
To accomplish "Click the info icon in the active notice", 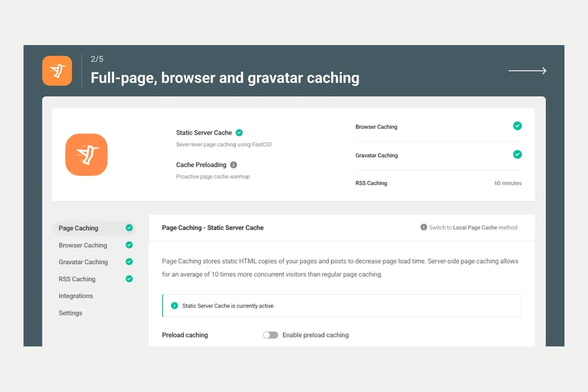I will coord(174,305).
